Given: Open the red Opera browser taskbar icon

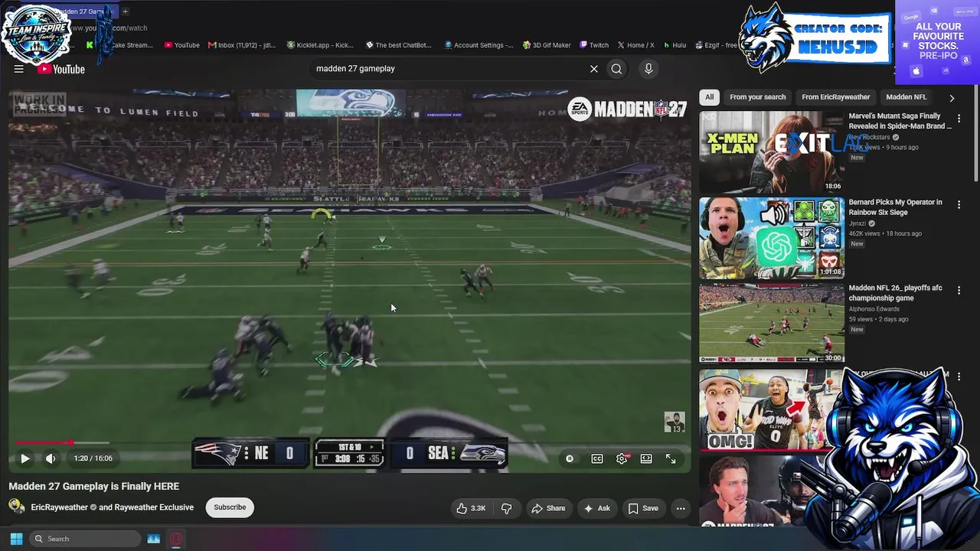Looking at the screenshot, I should [176, 539].
